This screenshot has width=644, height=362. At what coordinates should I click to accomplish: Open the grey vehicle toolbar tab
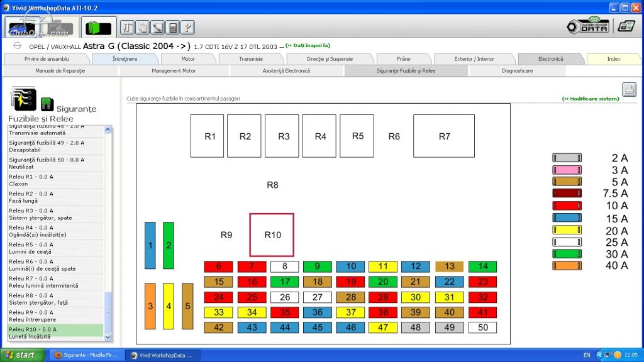(60, 28)
